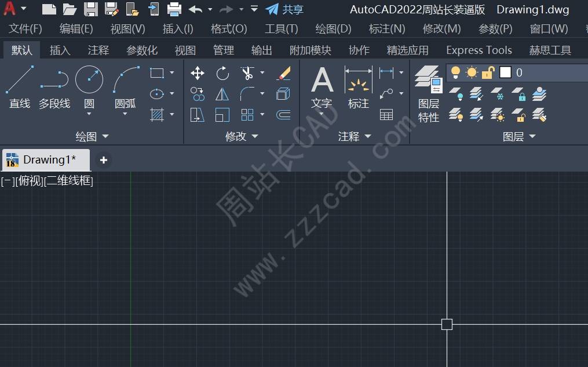Screen dimensions: 588x367
Task: Expand the Modify (修改) panel
Action: [242, 136]
